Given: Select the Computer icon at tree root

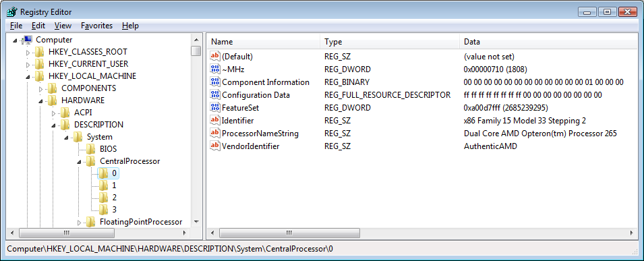Looking at the screenshot, I should pos(27,40).
